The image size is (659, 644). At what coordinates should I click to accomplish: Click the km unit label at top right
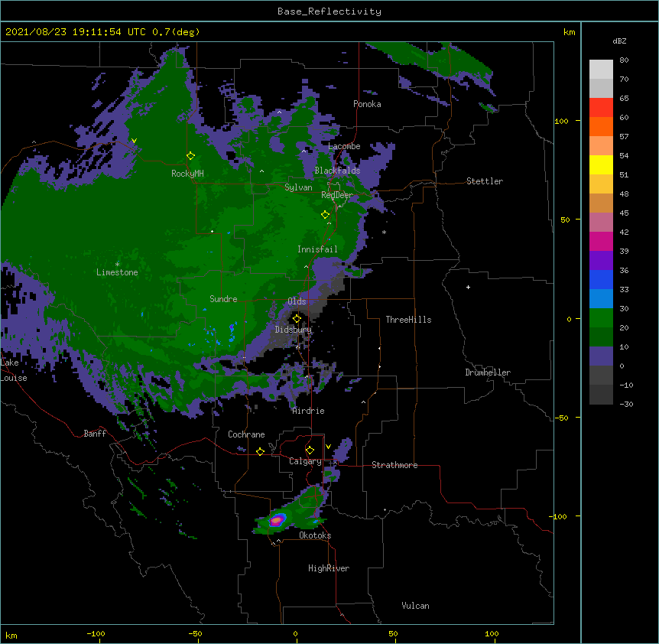[x=569, y=32]
